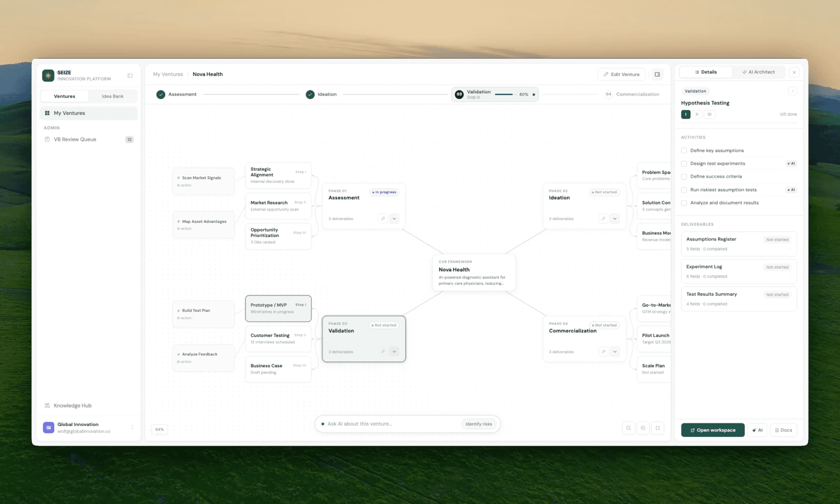Toggle the right panel layout icon
Image resolution: width=840 pixels, height=504 pixels.
657,74
